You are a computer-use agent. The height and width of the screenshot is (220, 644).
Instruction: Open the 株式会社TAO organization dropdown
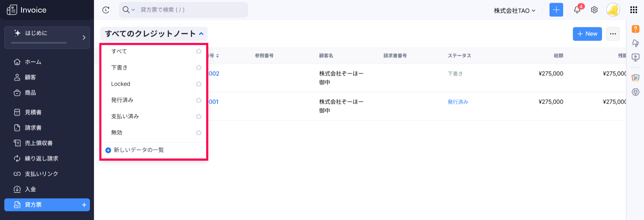pos(515,11)
